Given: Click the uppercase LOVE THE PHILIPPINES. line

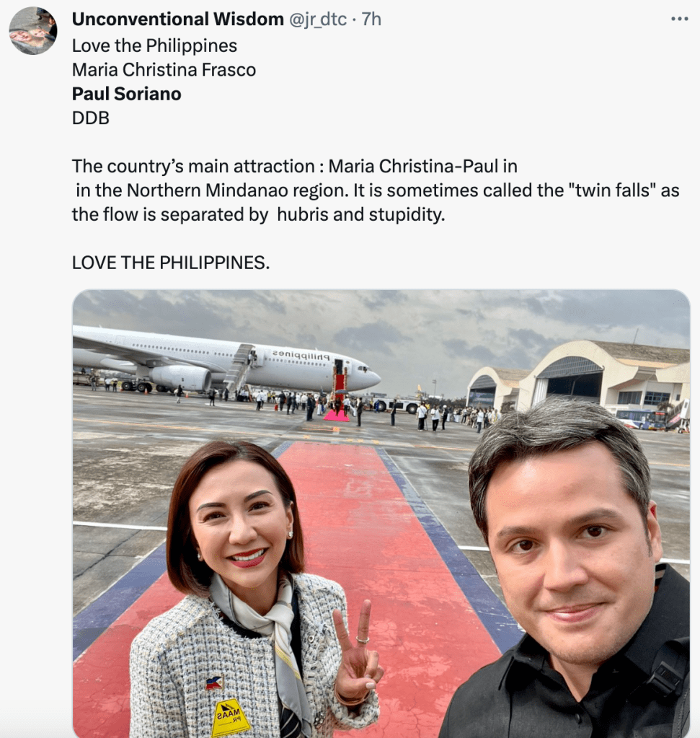Looking at the screenshot, I should [171, 262].
